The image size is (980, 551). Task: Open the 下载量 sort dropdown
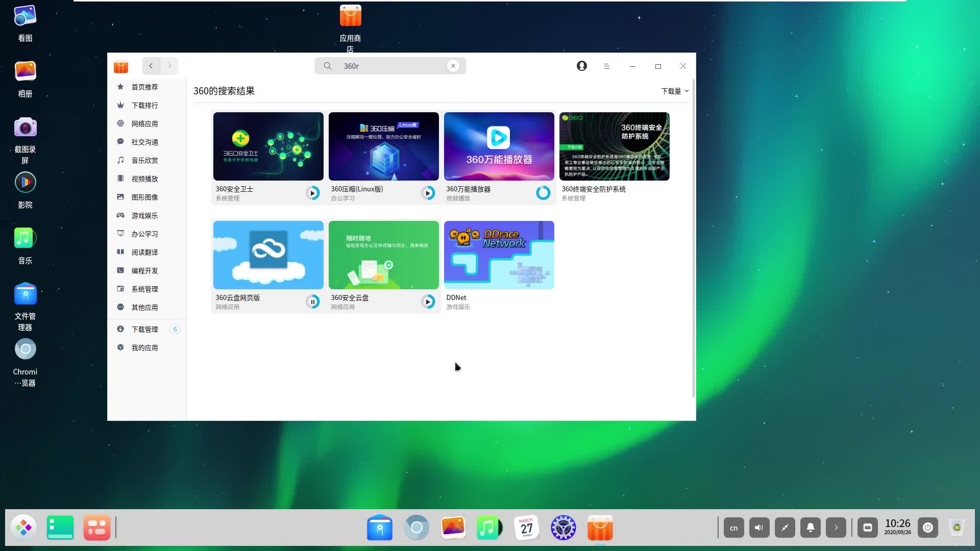(x=674, y=90)
